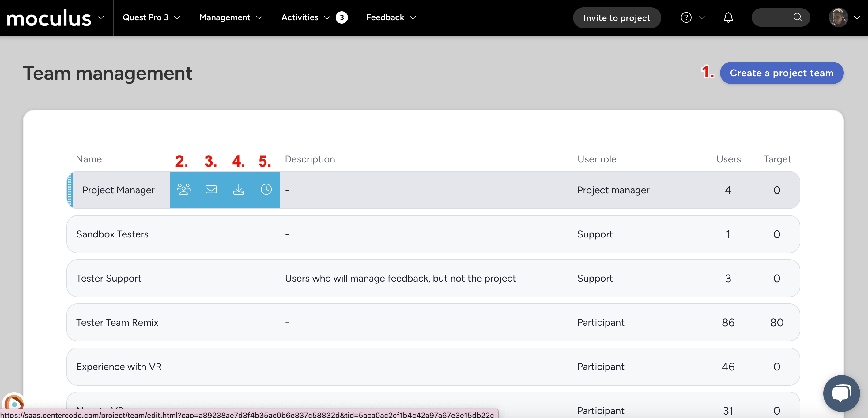Click Participant role in Tester Team Remix row
Viewport: 868px width, 418px height.
tap(601, 323)
